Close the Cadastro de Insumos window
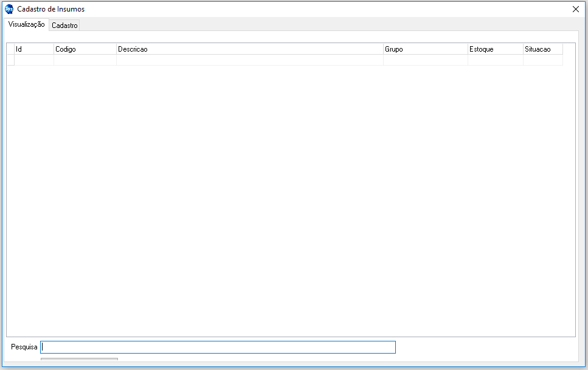Viewport: 588px width, 370px height. click(575, 9)
